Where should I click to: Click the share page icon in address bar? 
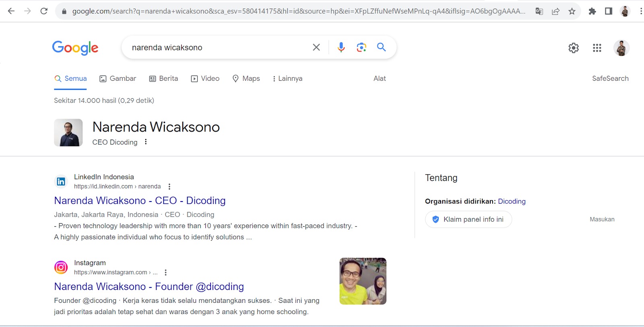pyautogui.click(x=555, y=11)
